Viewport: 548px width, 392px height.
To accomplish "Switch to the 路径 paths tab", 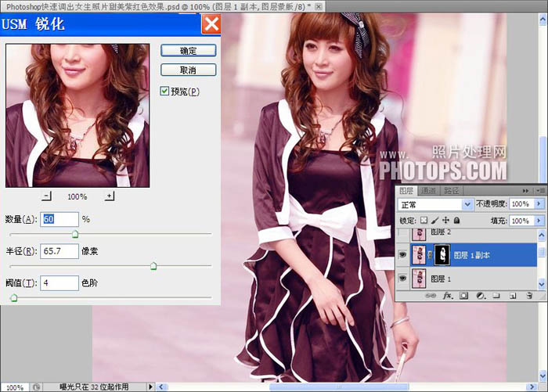I will pos(452,190).
